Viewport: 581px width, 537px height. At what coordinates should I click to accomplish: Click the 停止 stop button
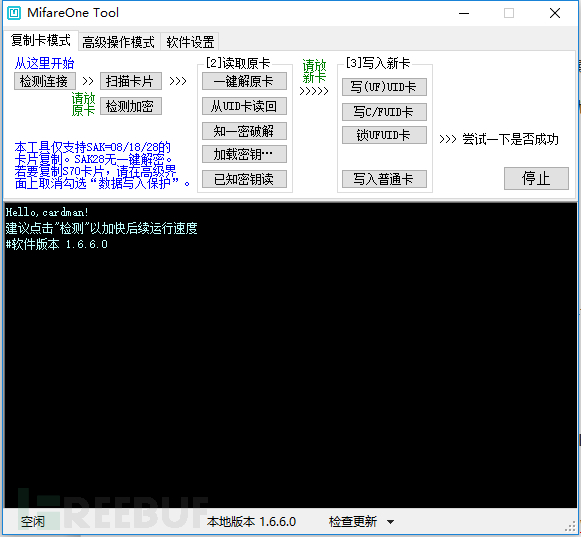tap(536, 179)
